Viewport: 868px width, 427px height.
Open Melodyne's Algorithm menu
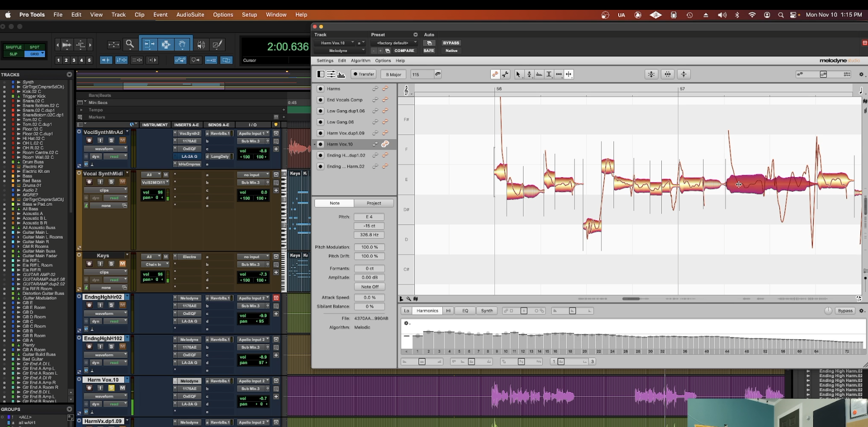point(360,60)
